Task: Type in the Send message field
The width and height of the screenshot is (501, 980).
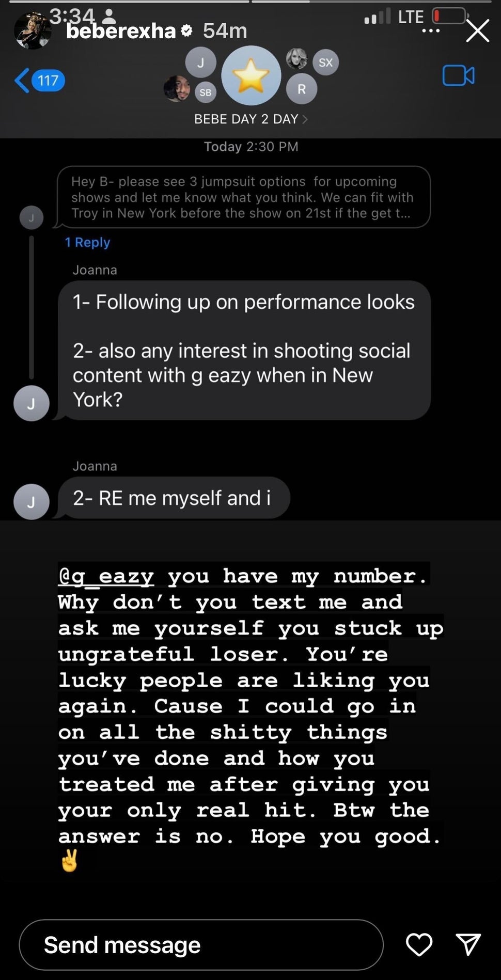Action: point(201,945)
